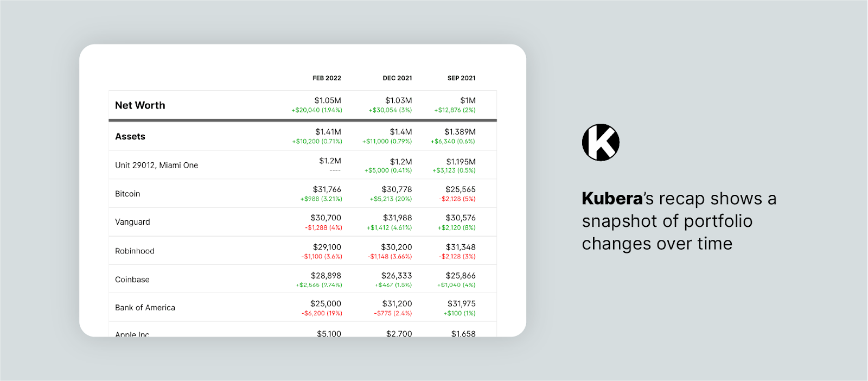
Task: Click the Kubera recap caption text
Action: [x=678, y=221]
